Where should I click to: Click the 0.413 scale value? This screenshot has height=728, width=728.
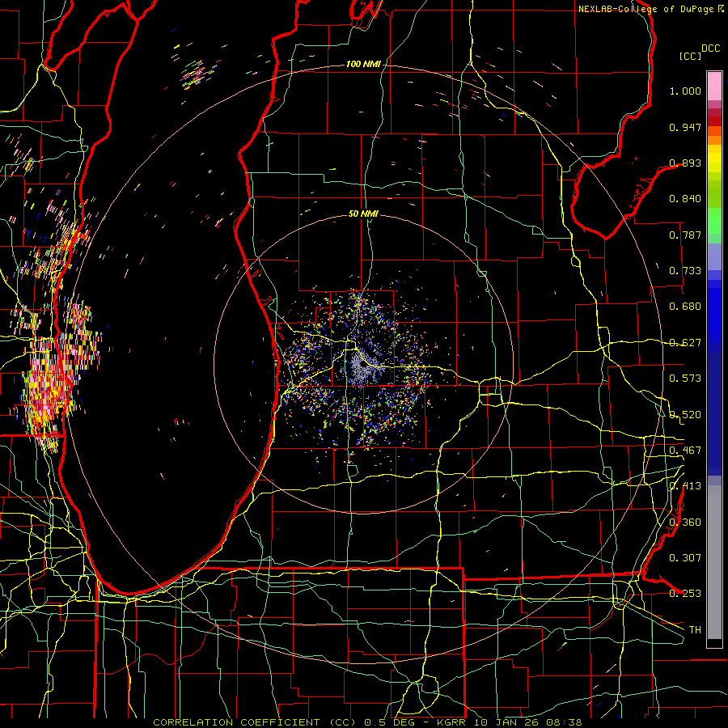click(685, 486)
